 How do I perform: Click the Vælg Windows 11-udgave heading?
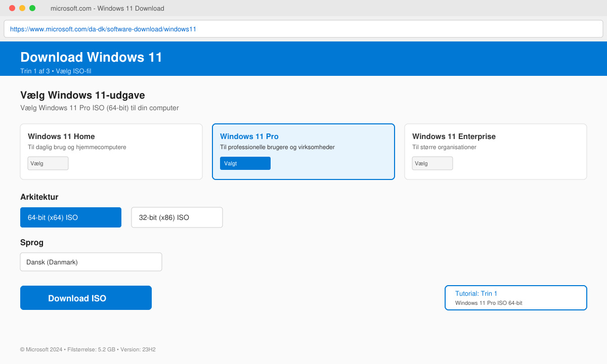82,95
